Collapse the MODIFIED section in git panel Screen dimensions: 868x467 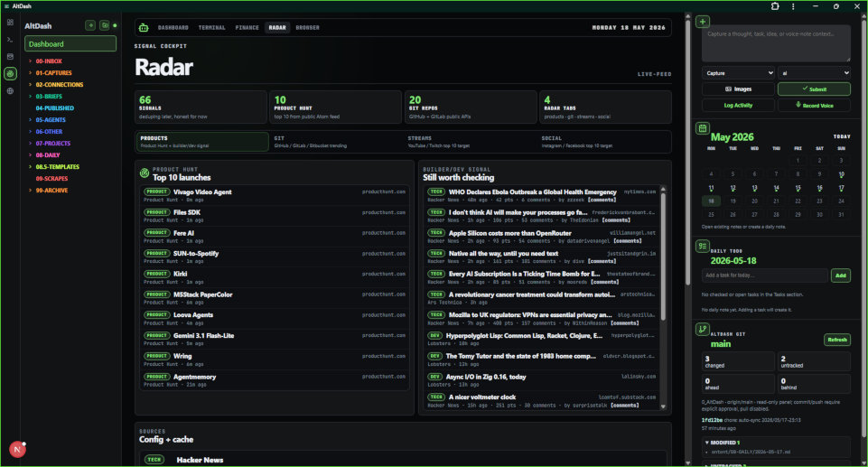[723, 443]
